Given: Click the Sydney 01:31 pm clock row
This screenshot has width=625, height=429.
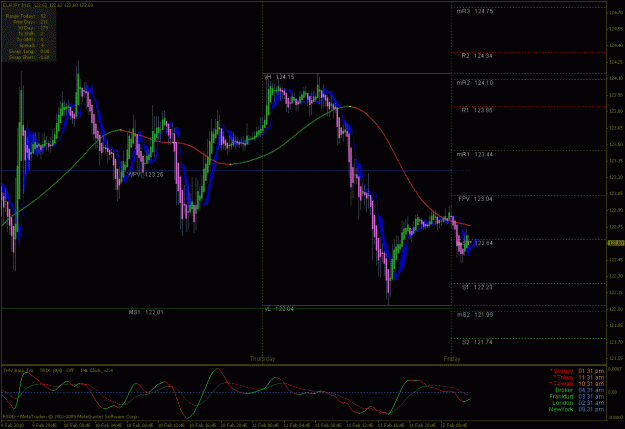Looking at the screenshot, I should (577, 371).
